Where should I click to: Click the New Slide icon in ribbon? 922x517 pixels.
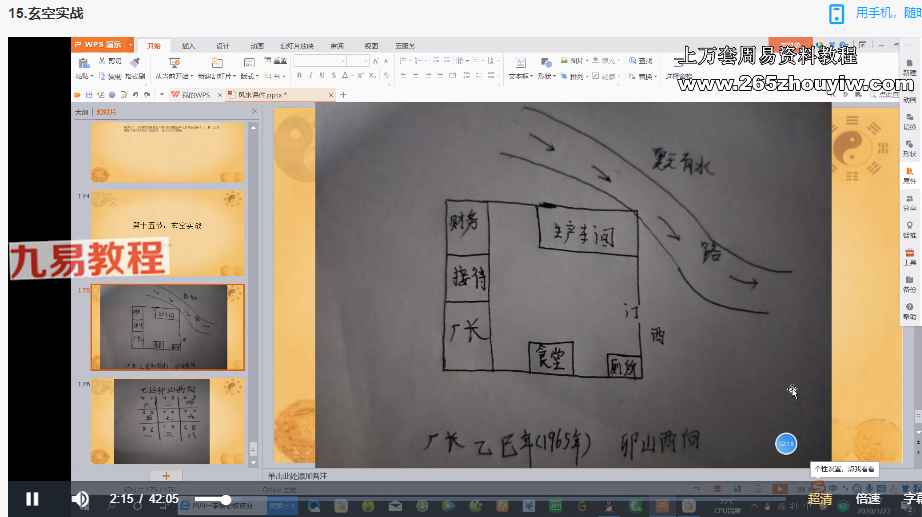(x=217, y=64)
